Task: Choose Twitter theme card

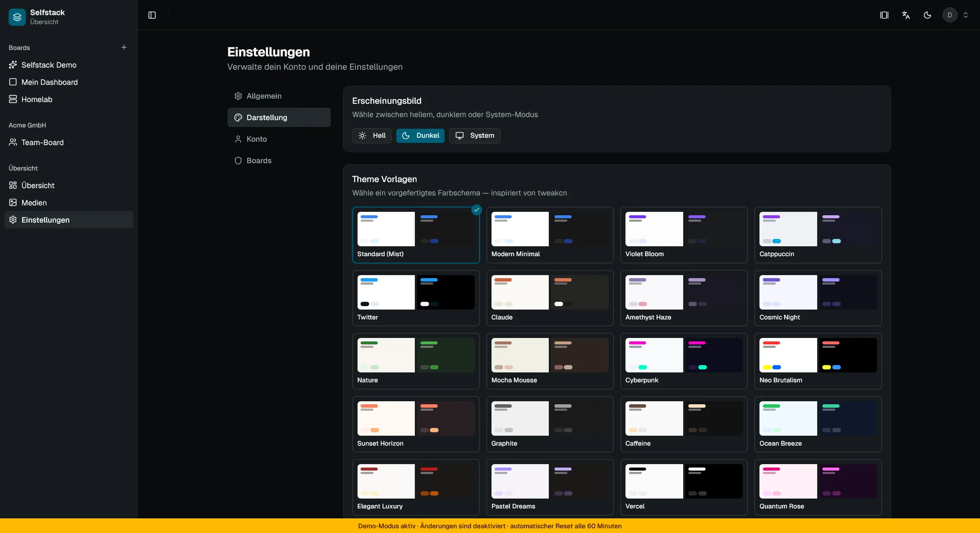Action: [416, 298]
